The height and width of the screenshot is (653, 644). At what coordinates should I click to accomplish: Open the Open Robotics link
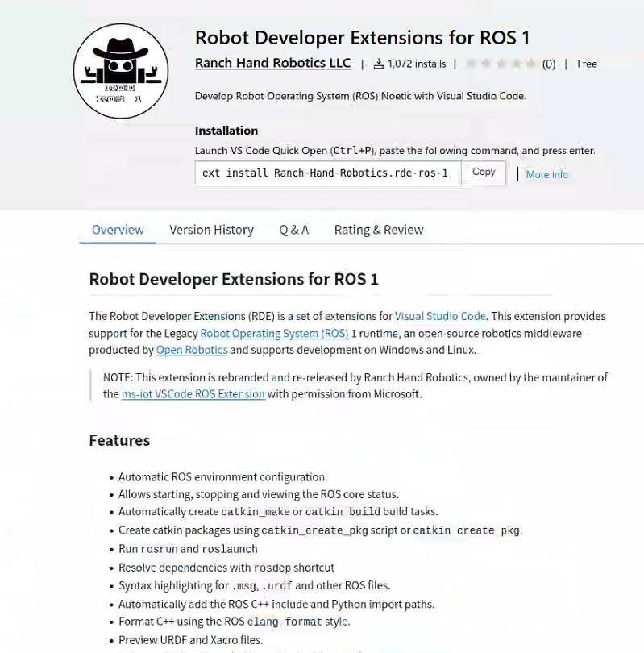coord(192,350)
